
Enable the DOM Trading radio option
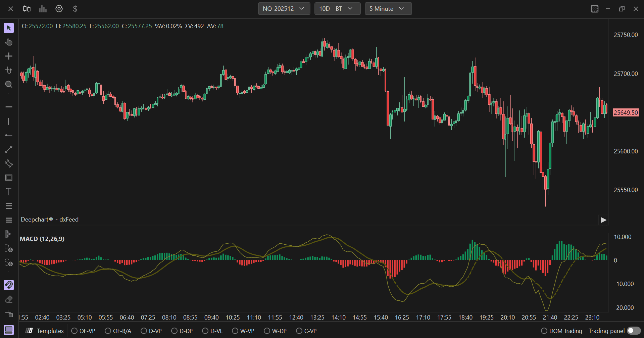(x=561, y=331)
